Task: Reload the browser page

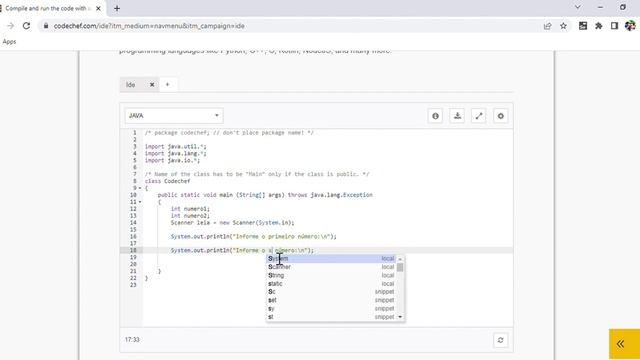Action: [26, 26]
